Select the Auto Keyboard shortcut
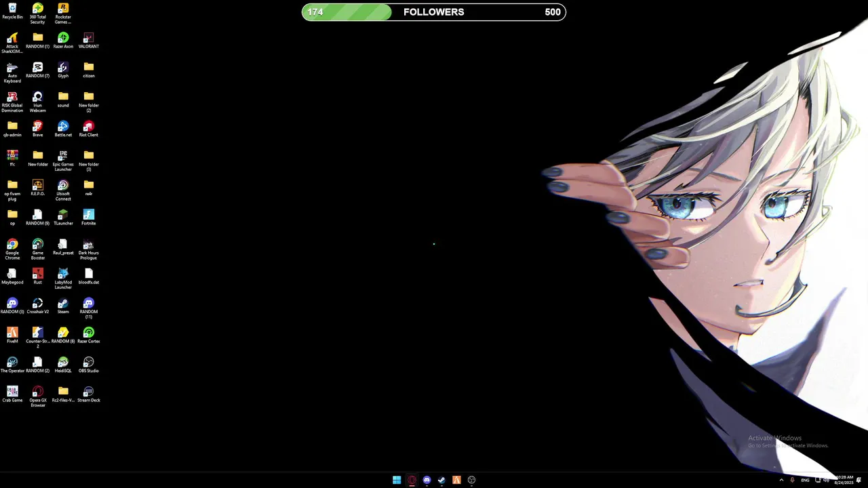Image resolution: width=868 pixels, height=488 pixels. [12, 73]
